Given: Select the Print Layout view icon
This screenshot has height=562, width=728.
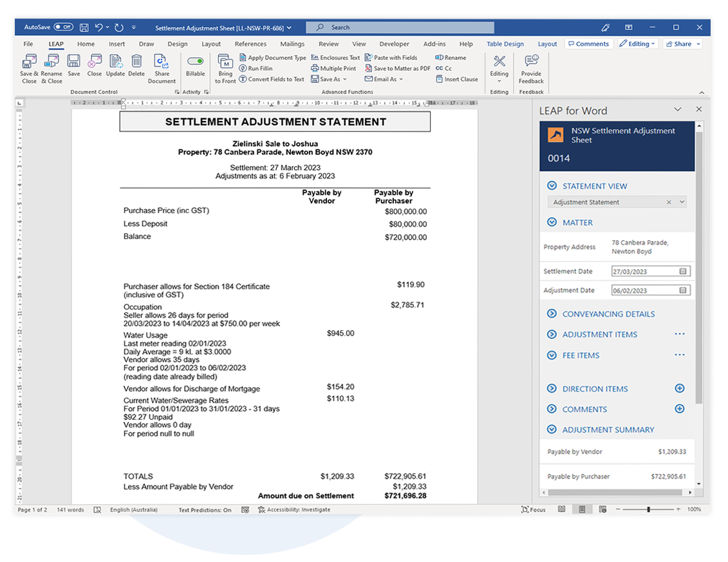Looking at the screenshot, I should [x=582, y=509].
